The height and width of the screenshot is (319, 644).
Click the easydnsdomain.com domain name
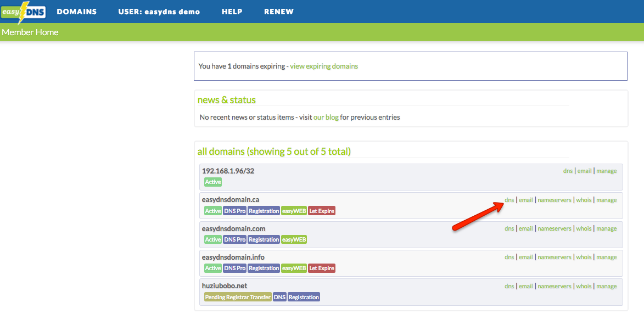(x=233, y=228)
